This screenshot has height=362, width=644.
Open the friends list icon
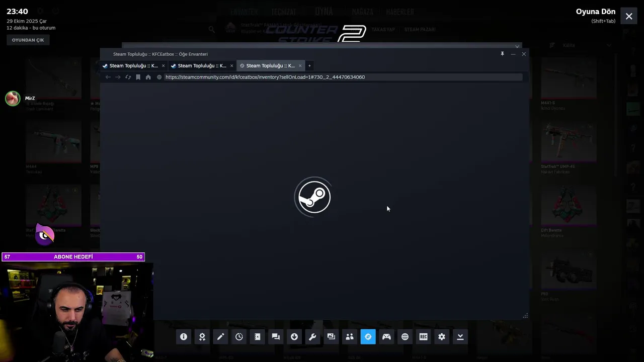tap(350, 337)
